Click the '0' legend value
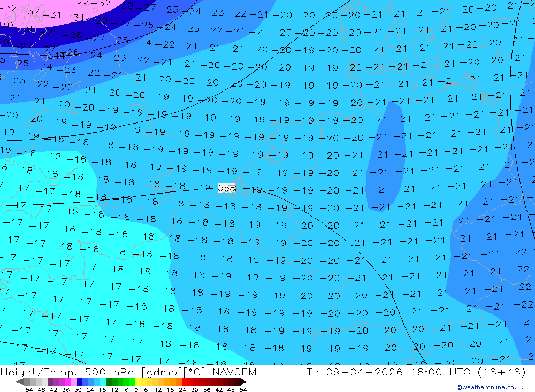The width and height of the screenshot is (535, 392). click(136, 390)
